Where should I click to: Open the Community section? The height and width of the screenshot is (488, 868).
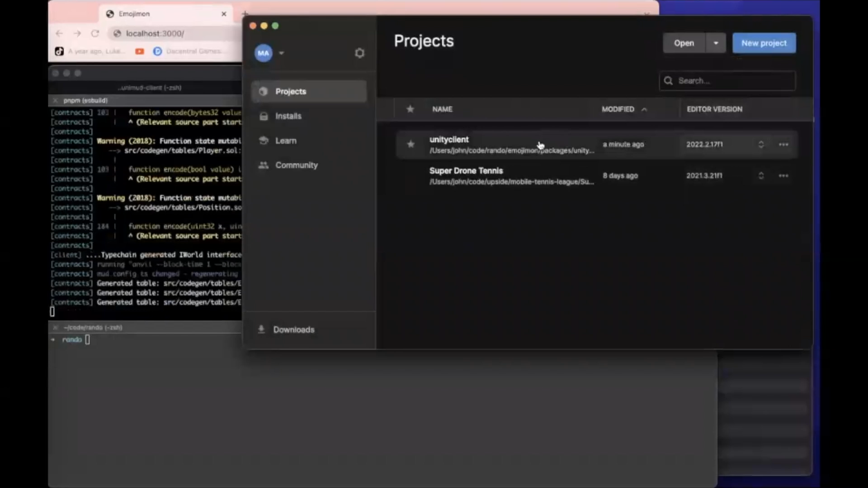309,165
